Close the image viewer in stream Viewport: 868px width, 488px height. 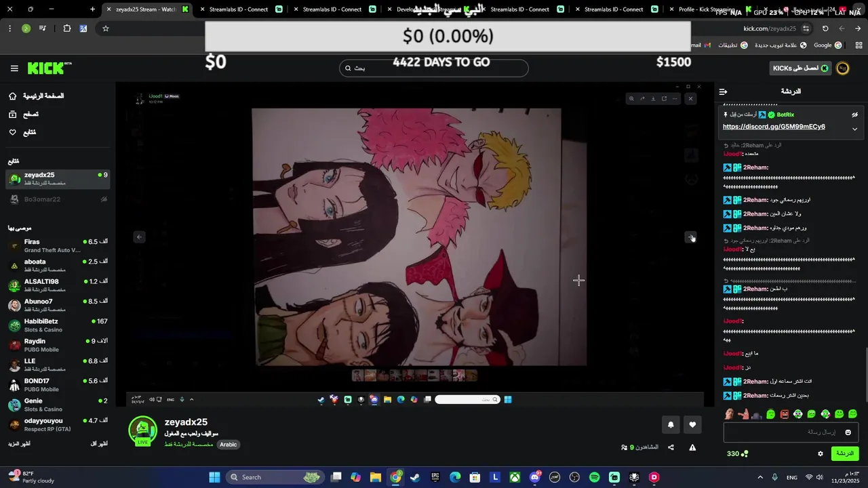[x=690, y=99]
